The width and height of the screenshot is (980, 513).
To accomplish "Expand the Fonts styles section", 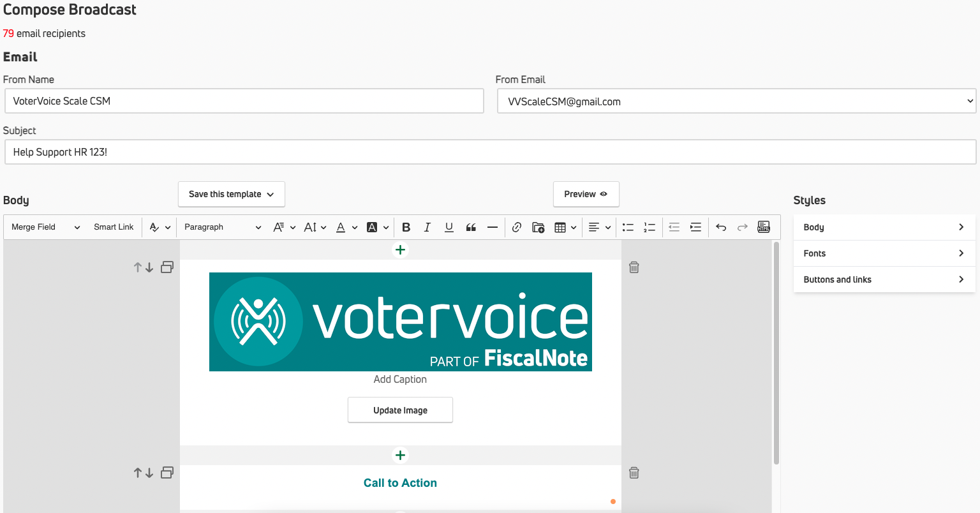I will 884,253.
